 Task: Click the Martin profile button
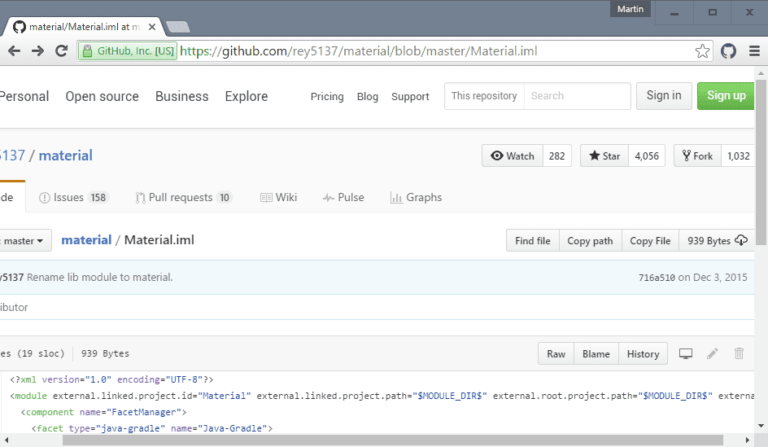[630, 9]
